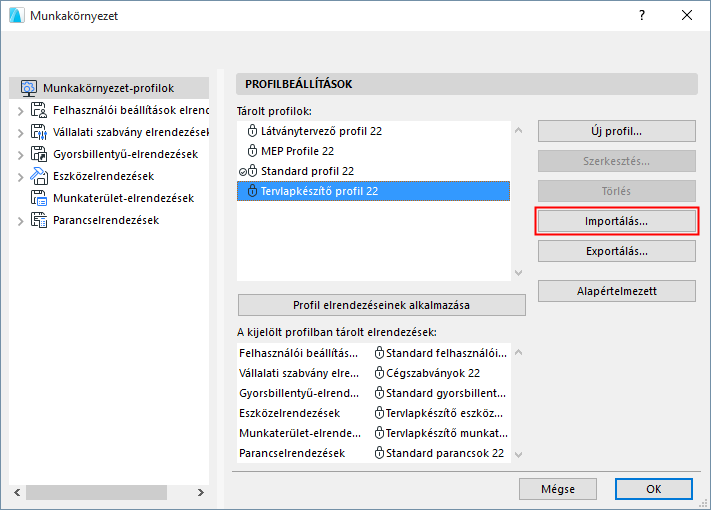Open Felhasználói beállítások elrendezései page

131,110
